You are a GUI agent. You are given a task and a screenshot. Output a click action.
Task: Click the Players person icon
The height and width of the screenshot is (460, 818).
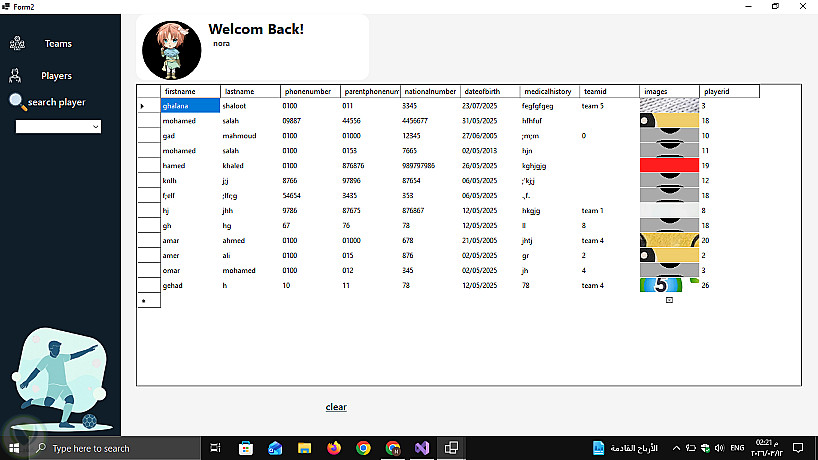tap(15, 76)
